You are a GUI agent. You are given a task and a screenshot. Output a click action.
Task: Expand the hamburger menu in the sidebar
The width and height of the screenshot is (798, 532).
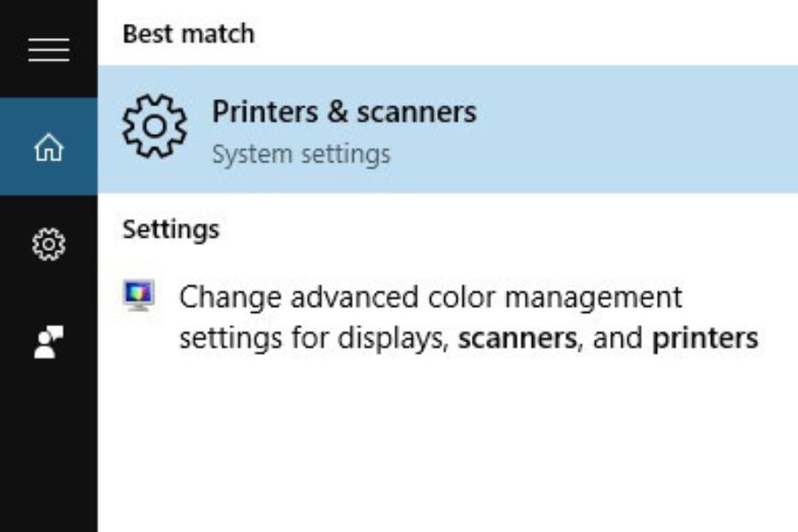[x=48, y=51]
